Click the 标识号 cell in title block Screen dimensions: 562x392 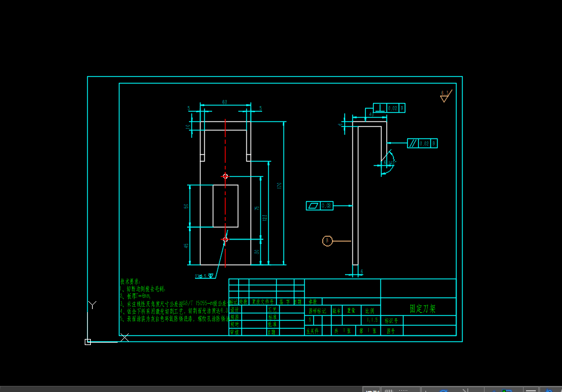click(392, 321)
